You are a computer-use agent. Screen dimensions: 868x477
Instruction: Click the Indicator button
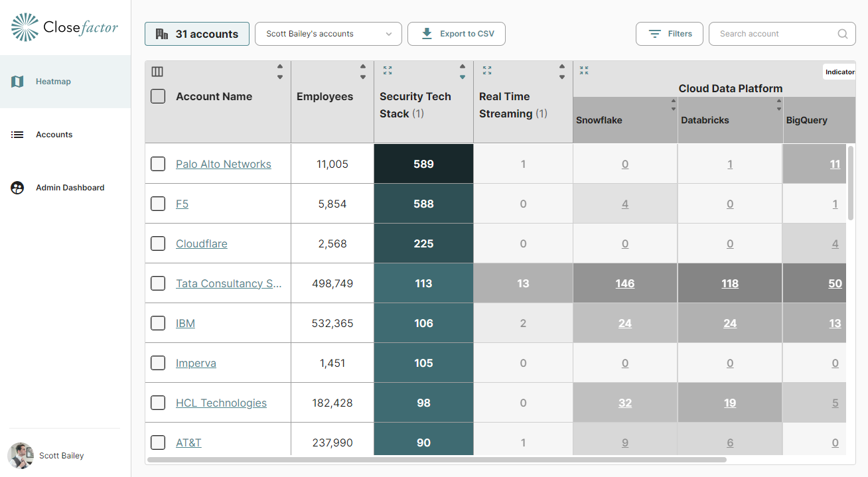coord(839,72)
